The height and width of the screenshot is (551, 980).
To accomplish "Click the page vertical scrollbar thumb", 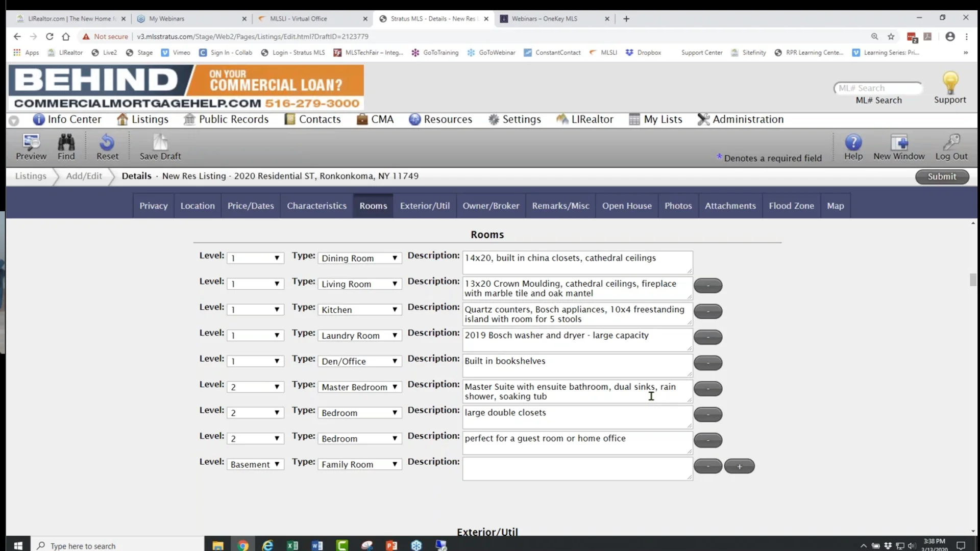I will [x=973, y=280].
